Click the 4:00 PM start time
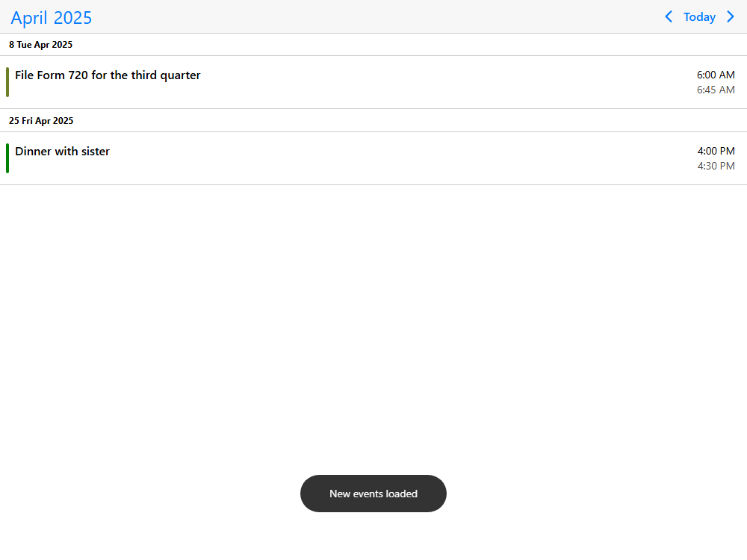Image resolution: width=747 pixels, height=560 pixels. click(x=716, y=151)
